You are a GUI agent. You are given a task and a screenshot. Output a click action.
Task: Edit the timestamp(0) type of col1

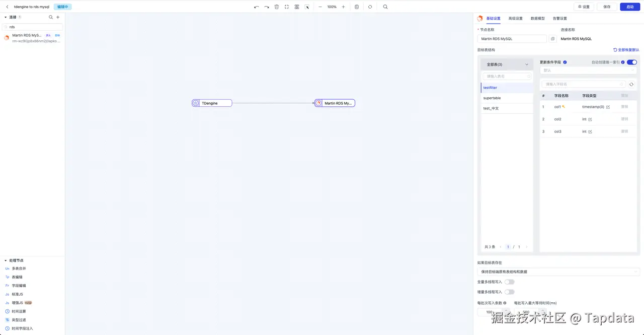[x=608, y=107]
